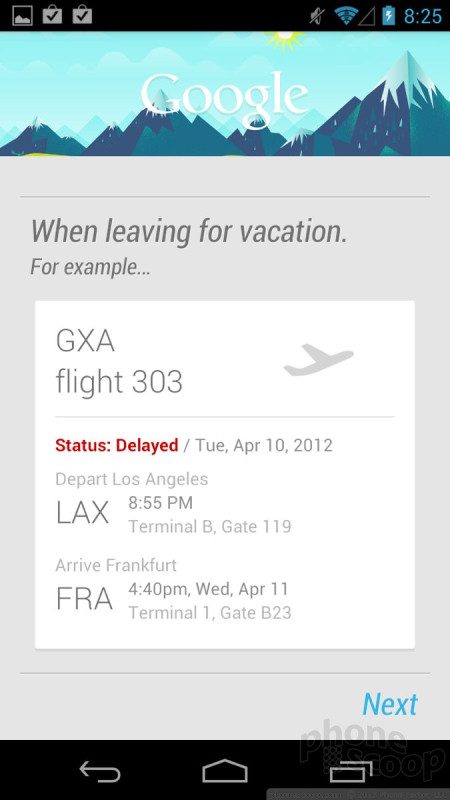The height and width of the screenshot is (800, 450).
Task: Tap the muted sound icon in status bar
Action: tap(318, 16)
